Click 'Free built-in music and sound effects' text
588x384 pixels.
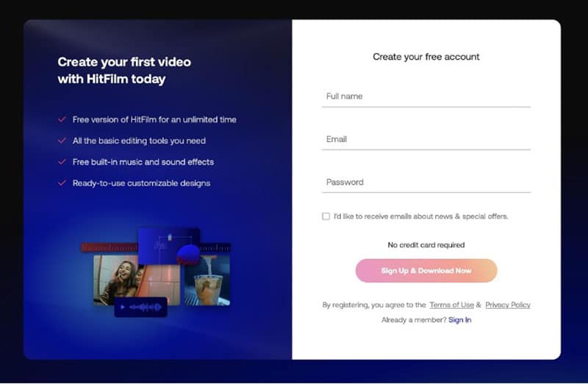tap(143, 162)
